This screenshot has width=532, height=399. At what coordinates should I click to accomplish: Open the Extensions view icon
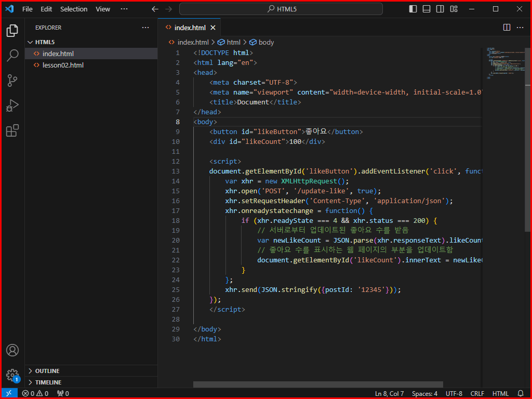tap(12, 130)
